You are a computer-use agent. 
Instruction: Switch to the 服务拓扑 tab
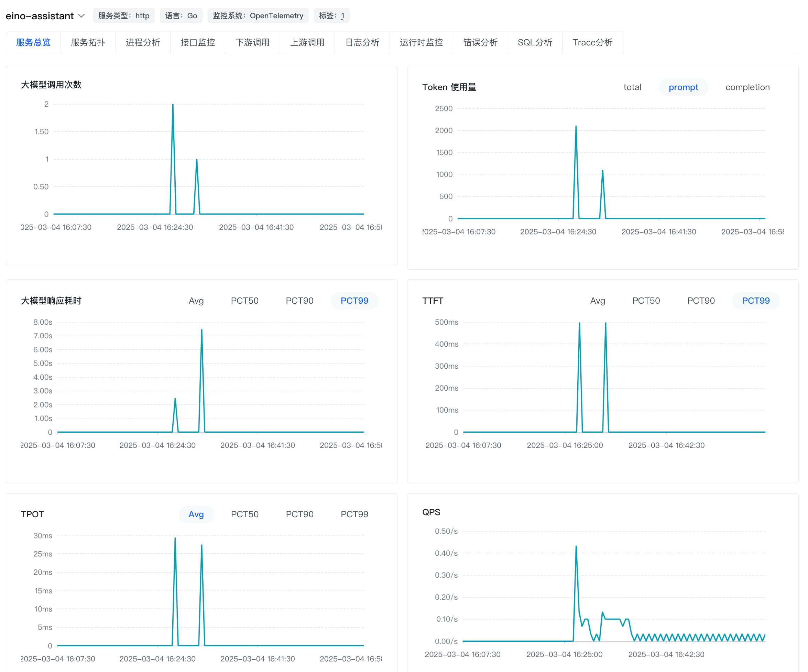click(x=88, y=42)
